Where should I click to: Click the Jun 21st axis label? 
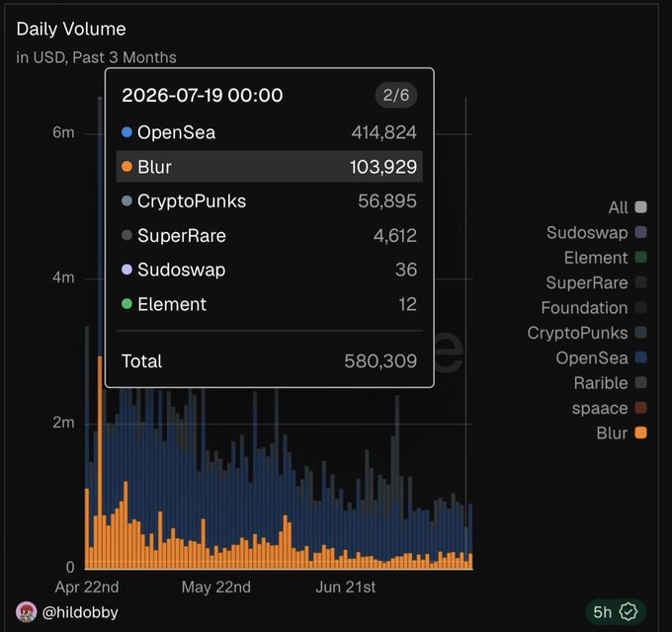click(346, 587)
